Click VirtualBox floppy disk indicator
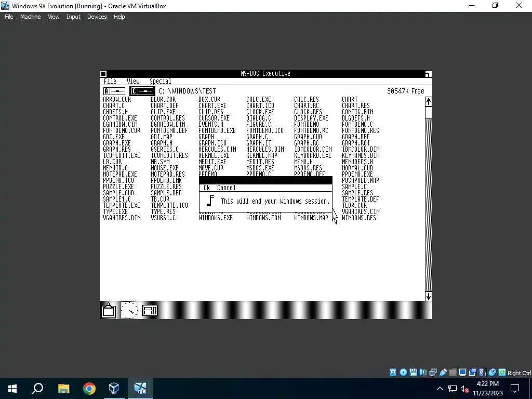This screenshot has width=532, height=399. pos(413,372)
